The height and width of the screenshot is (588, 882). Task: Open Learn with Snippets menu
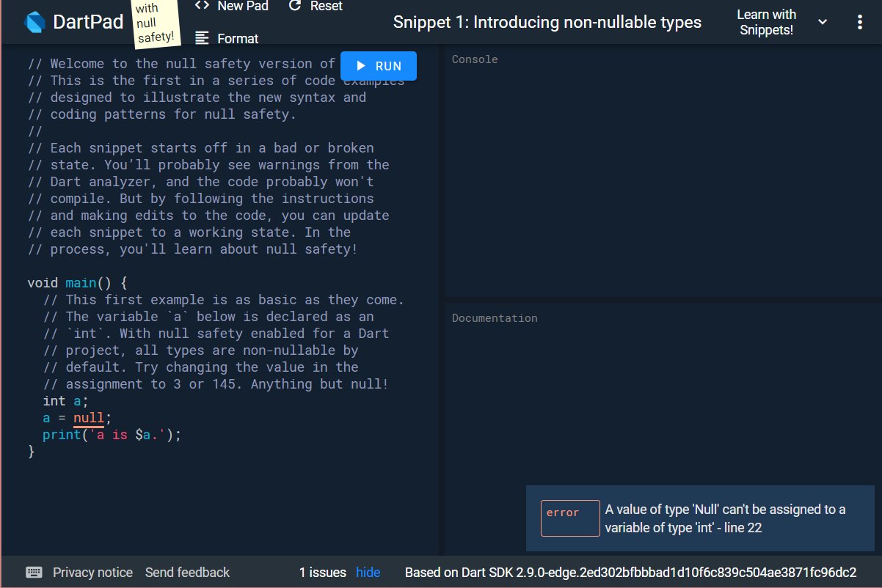(x=783, y=22)
